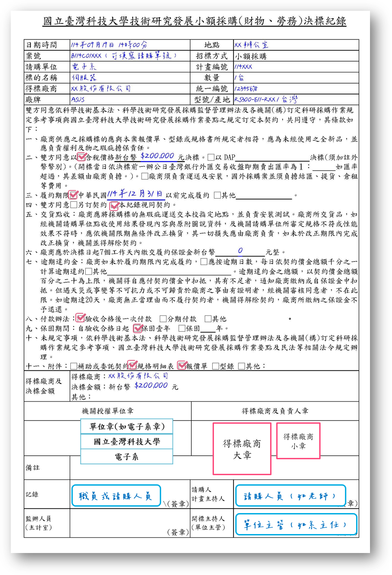Tick the 廠商須負責運送及安裝 checkbox
Viewport: 392px width, 575px height.
pos(145,176)
